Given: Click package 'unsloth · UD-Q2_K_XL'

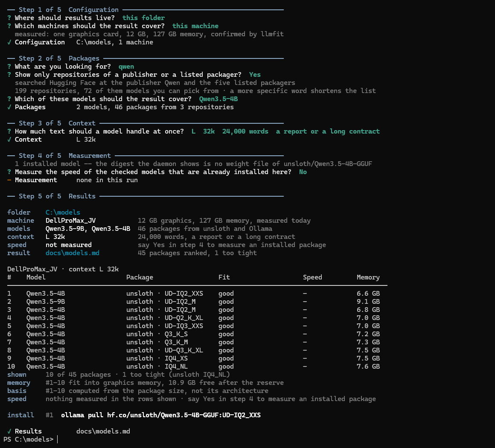Looking at the screenshot, I should 164,317.
